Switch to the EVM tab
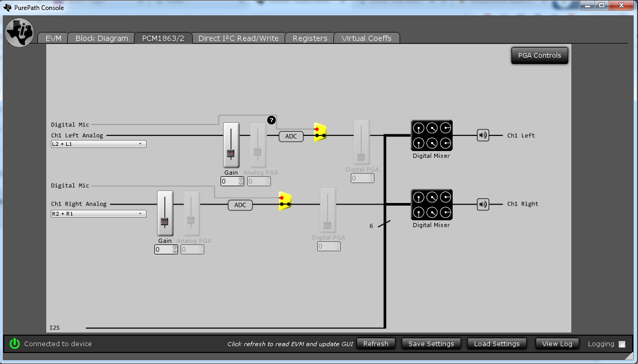The width and height of the screenshot is (638, 364). click(53, 38)
